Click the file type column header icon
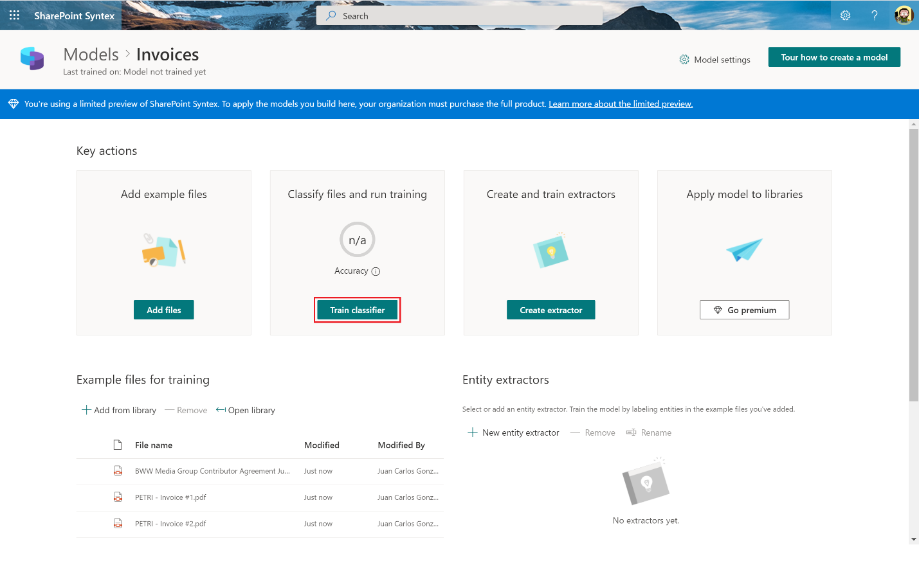Screen dimensions: 919x588 click(x=118, y=445)
